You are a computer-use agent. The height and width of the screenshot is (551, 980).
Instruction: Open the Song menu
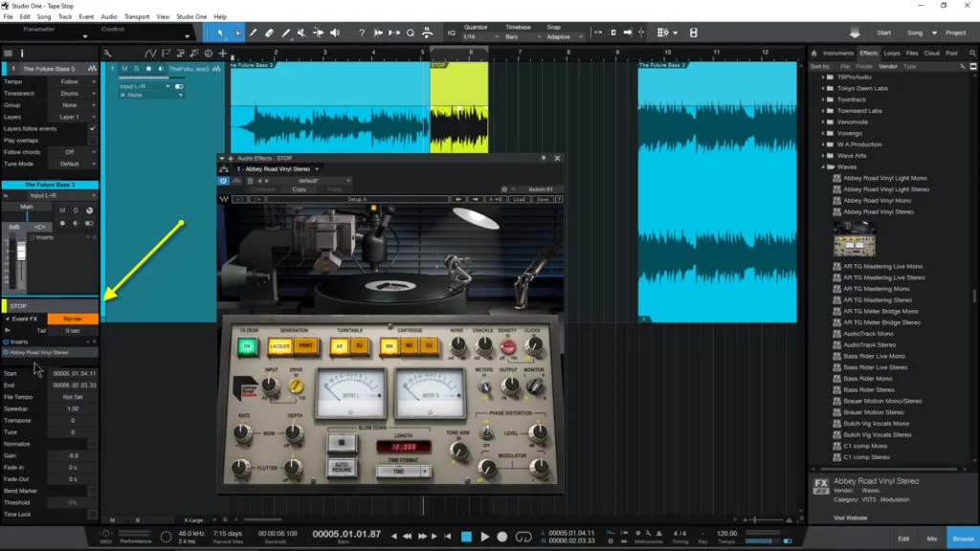pyautogui.click(x=44, y=17)
